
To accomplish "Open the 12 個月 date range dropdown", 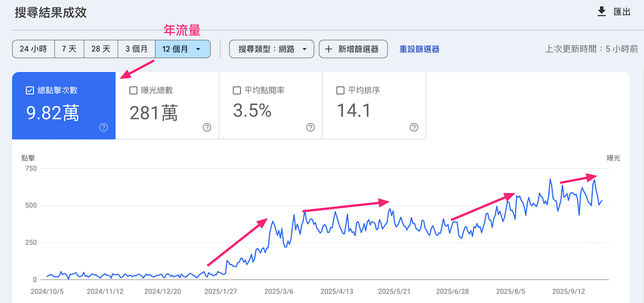I will pos(182,49).
